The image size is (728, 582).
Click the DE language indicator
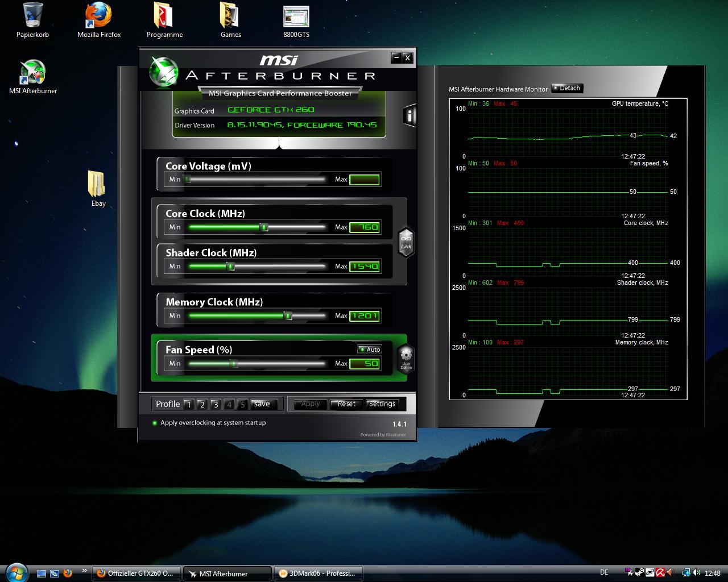coord(604,572)
